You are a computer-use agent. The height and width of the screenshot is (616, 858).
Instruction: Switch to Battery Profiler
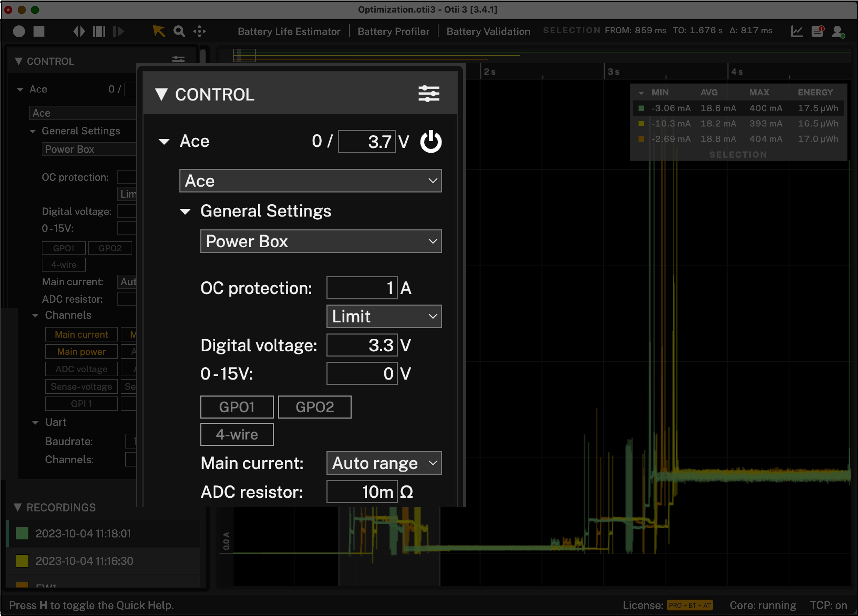tap(394, 31)
